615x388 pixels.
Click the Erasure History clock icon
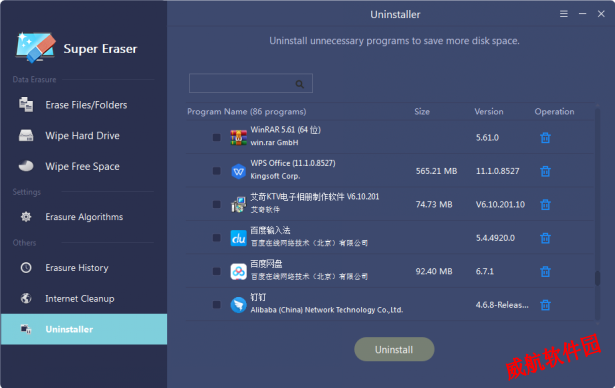(x=26, y=268)
